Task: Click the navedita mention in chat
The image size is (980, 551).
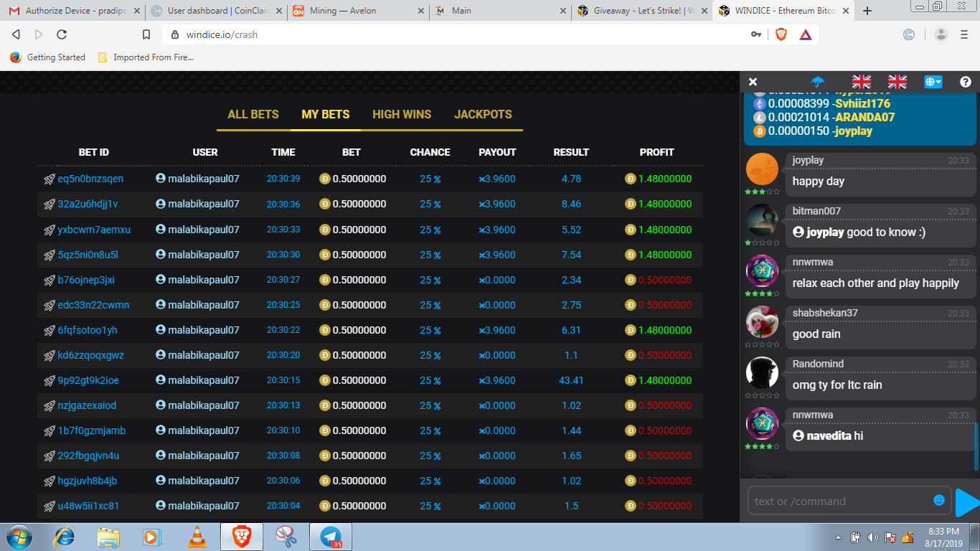Action: click(829, 436)
